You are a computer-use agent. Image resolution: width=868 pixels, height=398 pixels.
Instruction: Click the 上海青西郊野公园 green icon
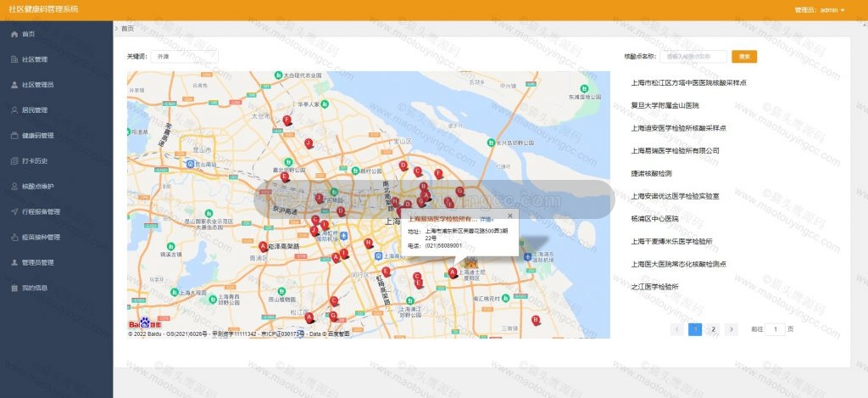(213, 300)
